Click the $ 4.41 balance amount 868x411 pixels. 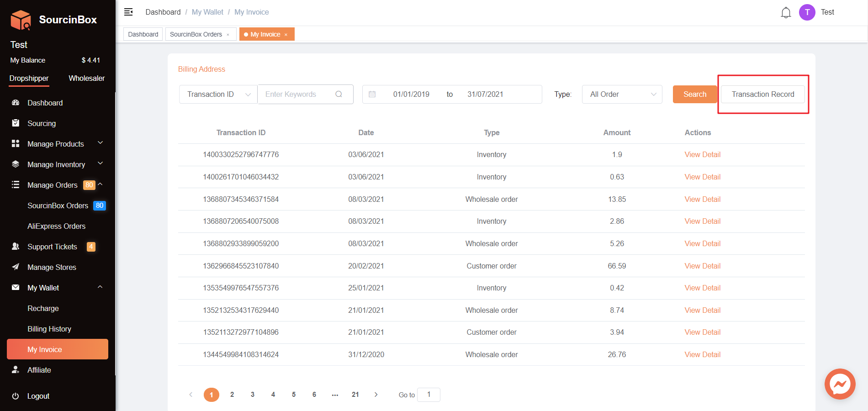[91, 60]
